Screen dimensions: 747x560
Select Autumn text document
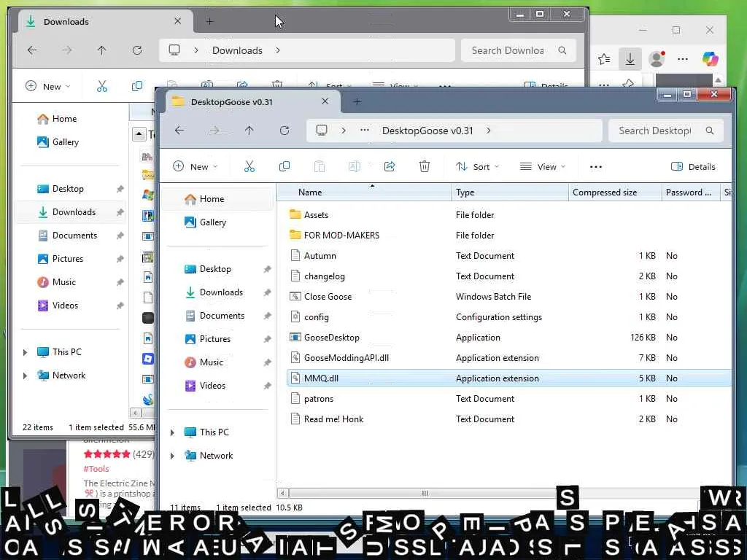[313, 256]
